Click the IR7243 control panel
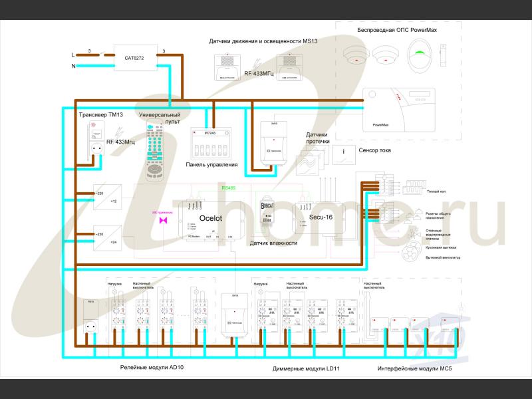The width and height of the screenshot is (532, 399). (x=210, y=140)
